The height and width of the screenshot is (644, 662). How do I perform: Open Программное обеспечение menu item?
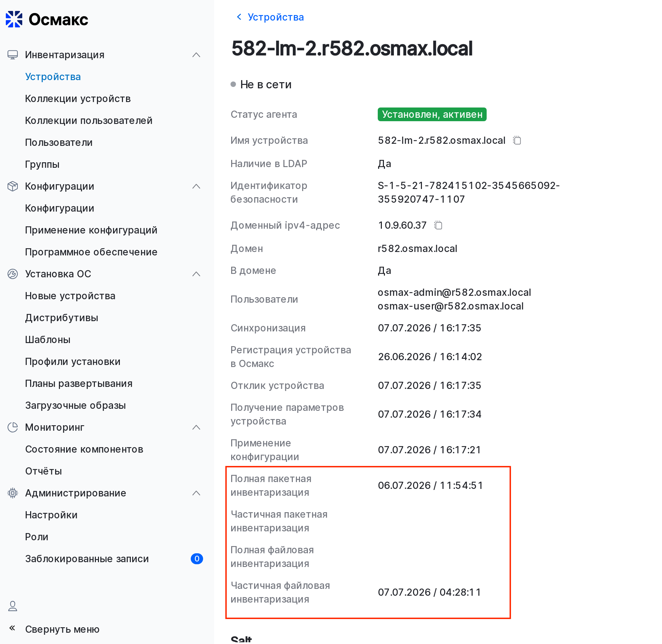coord(91,252)
